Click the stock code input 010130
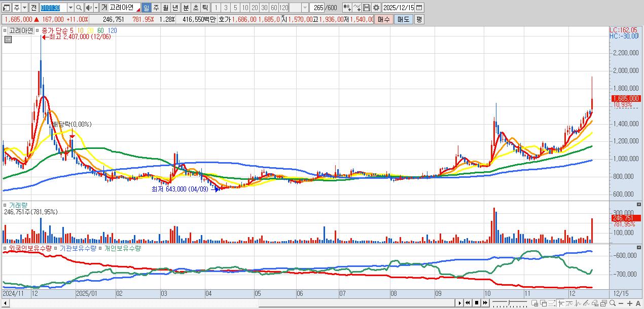Image resolution: width=644 pixels, height=309 pixels. (53, 8)
